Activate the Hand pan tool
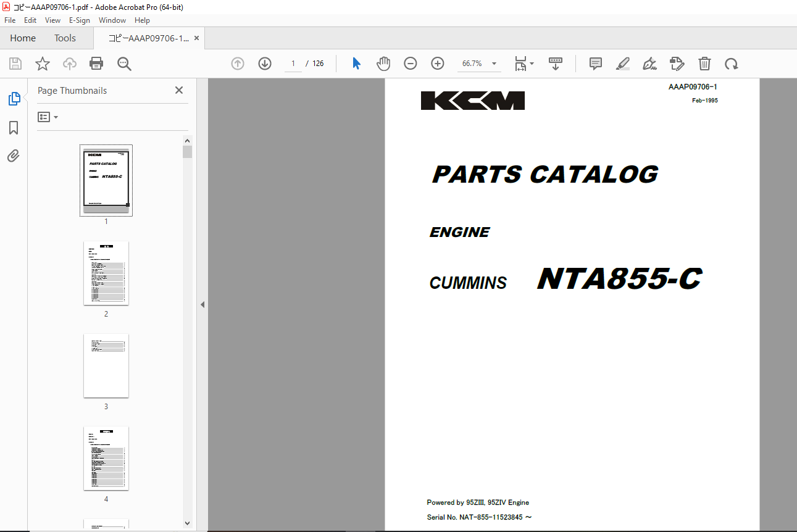Screen dimensions: 797x532 [384, 64]
